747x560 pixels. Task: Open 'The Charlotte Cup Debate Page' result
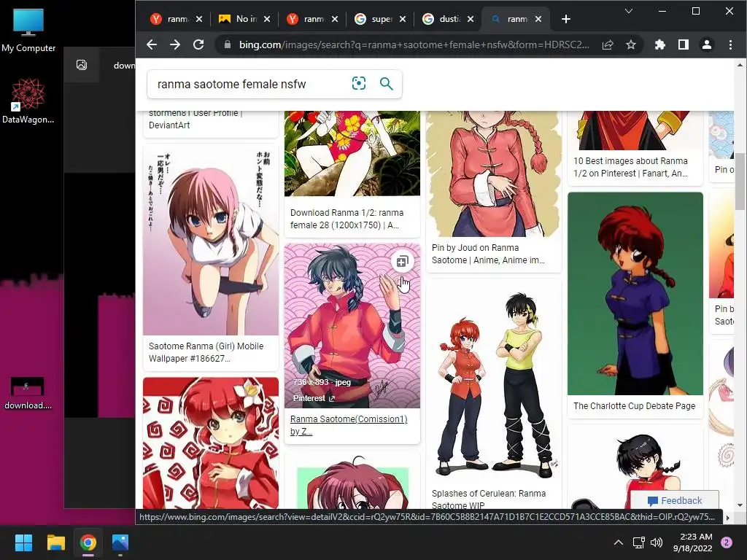point(634,405)
